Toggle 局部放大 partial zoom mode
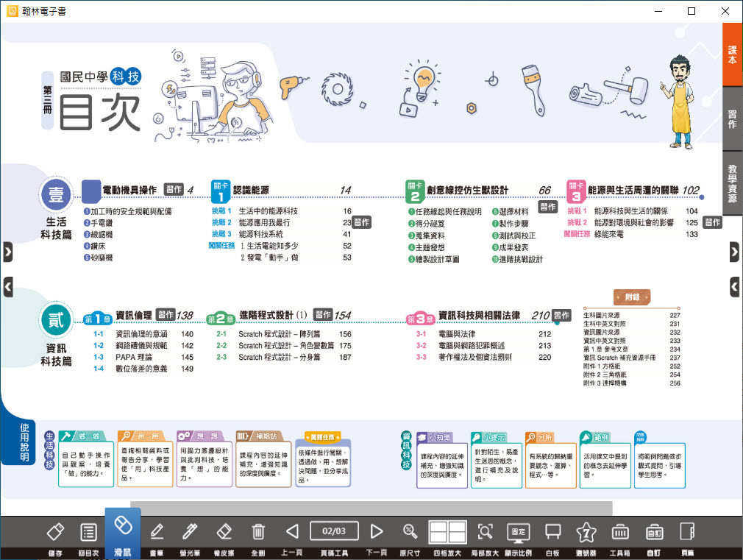The image size is (743, 560). [x=485, y=533]
